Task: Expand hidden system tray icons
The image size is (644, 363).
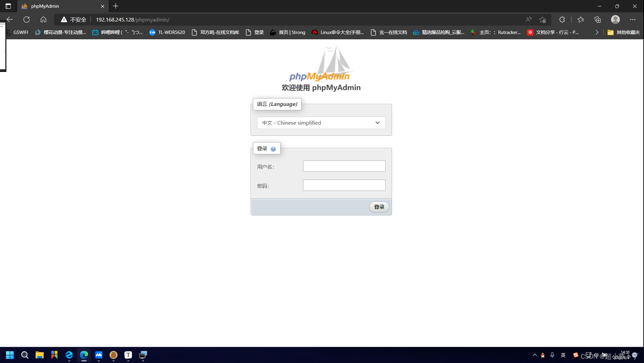Action: pyautogui.click(x=534, y=355)
